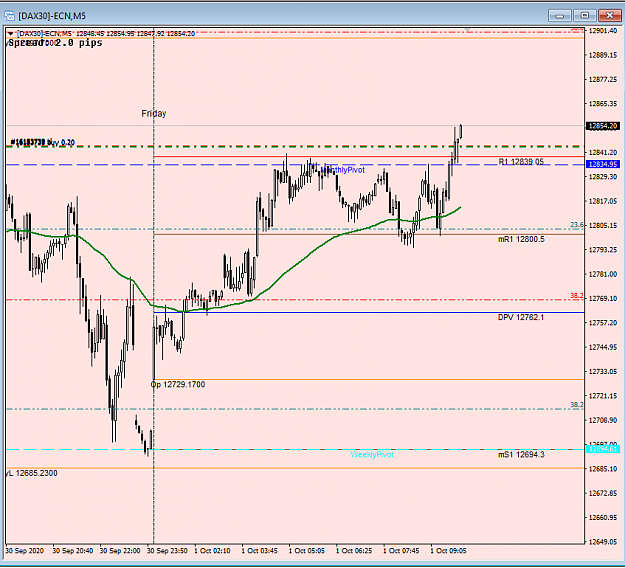Click the 30 Sep 23:50 time label

tap(167, 550)
